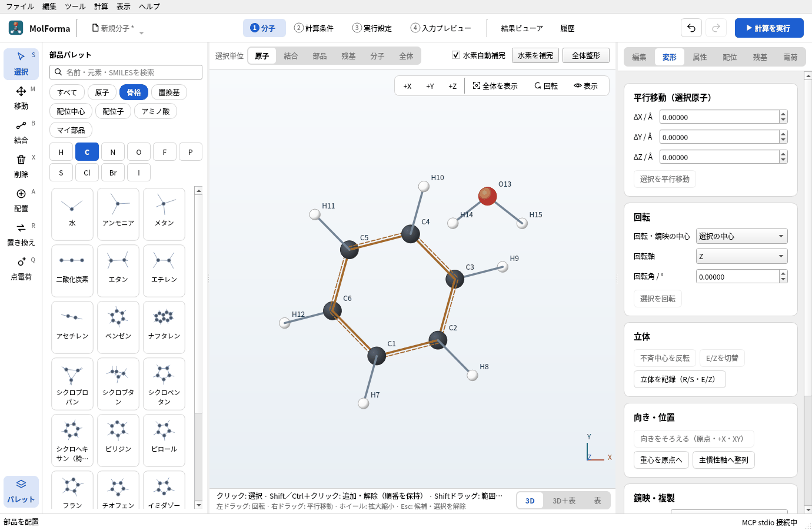Switch to the 属性 panel tab

pos(700,57)
